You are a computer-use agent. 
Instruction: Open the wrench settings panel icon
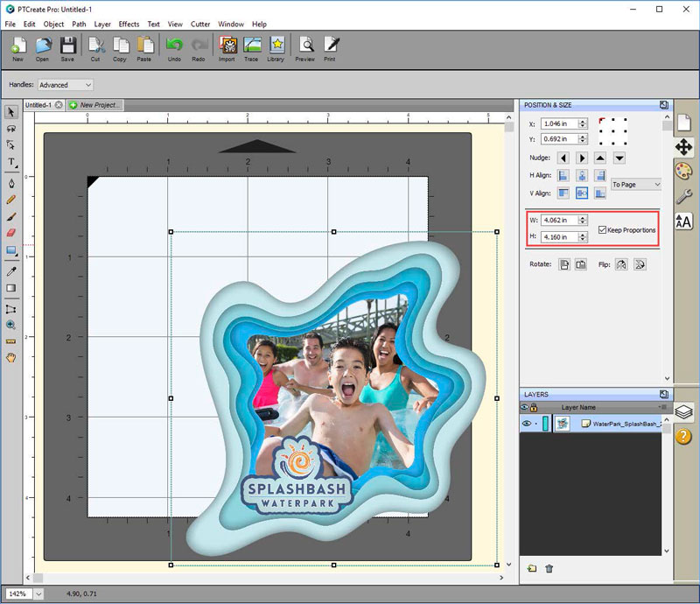pyautogui.click(x=683, y=197)
